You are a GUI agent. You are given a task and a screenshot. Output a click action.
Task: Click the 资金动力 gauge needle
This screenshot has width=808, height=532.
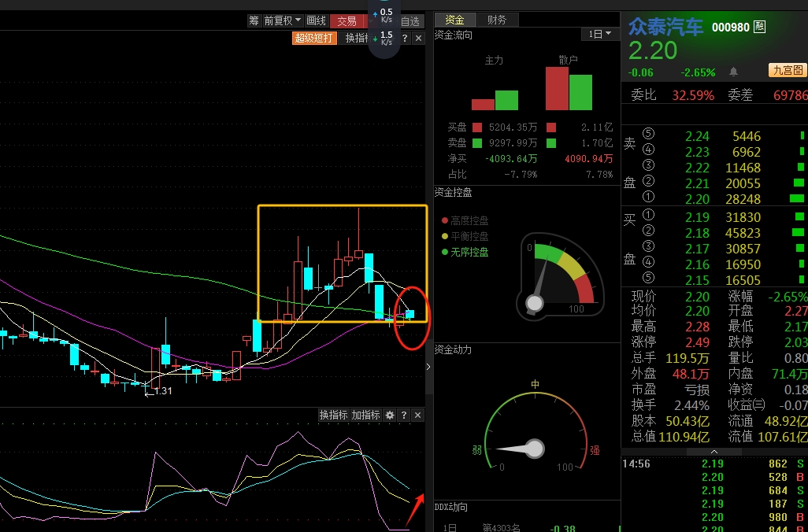click(521, 449)
